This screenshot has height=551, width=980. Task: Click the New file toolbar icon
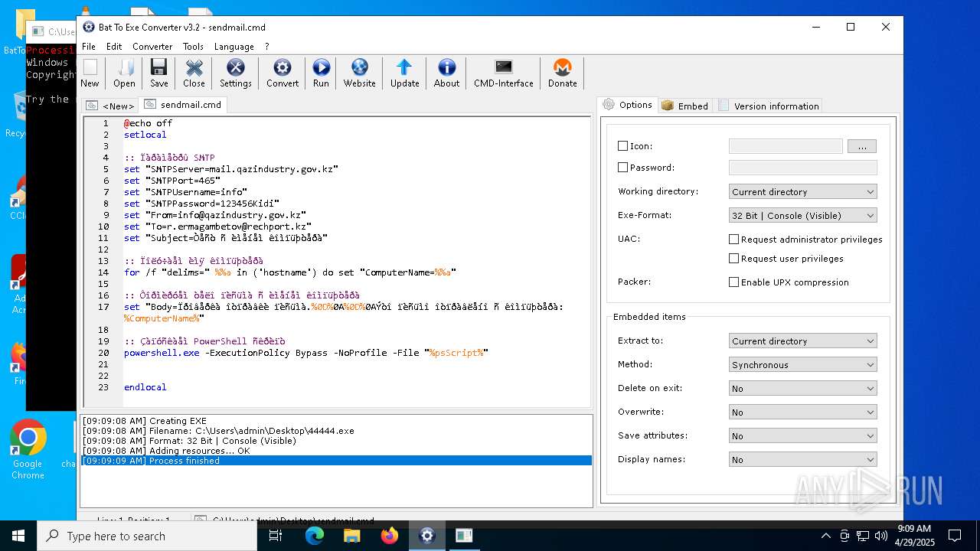click(x=90, y=73)
